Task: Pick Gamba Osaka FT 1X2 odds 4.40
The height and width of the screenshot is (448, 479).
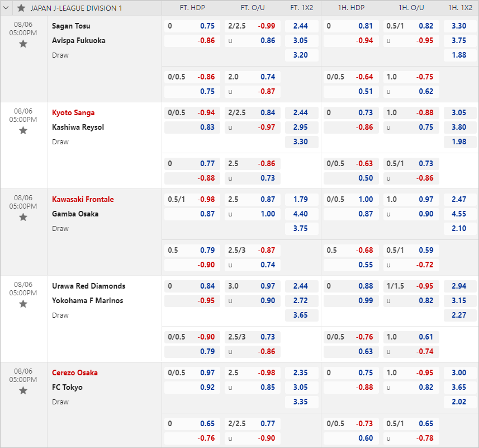Action: pyautogui.click(x=301, y=214)
